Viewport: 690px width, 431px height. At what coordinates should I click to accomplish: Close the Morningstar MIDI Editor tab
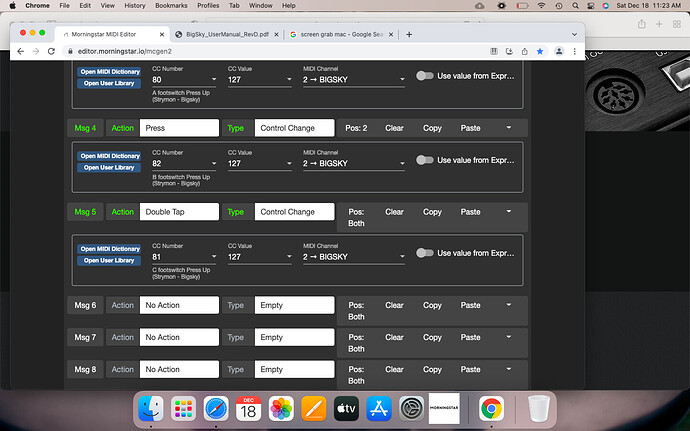click(x=161, y=34)
